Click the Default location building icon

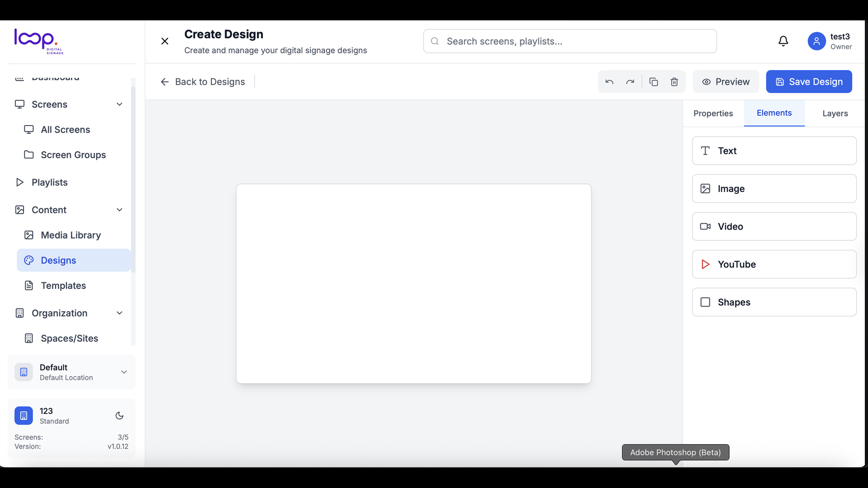(24, 372)
